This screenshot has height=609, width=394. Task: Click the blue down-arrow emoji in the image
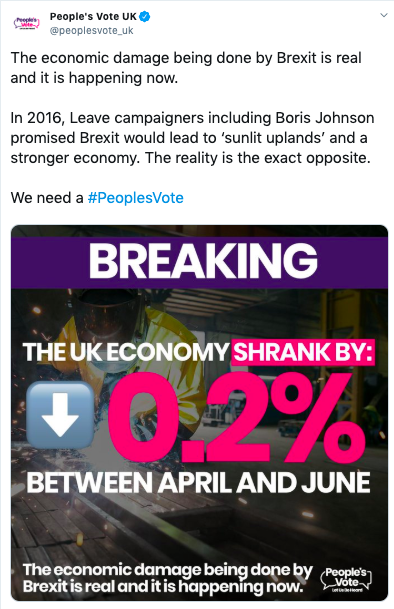[x=61, y=414]
